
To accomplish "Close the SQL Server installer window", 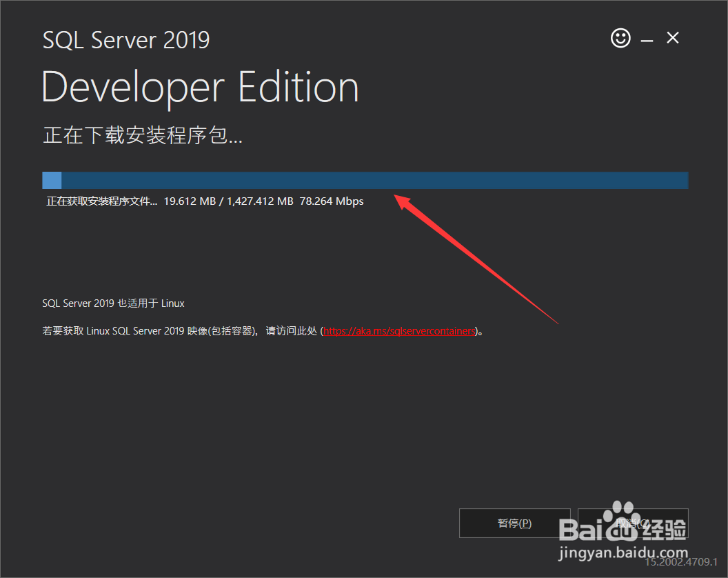I will click(673, 38).
